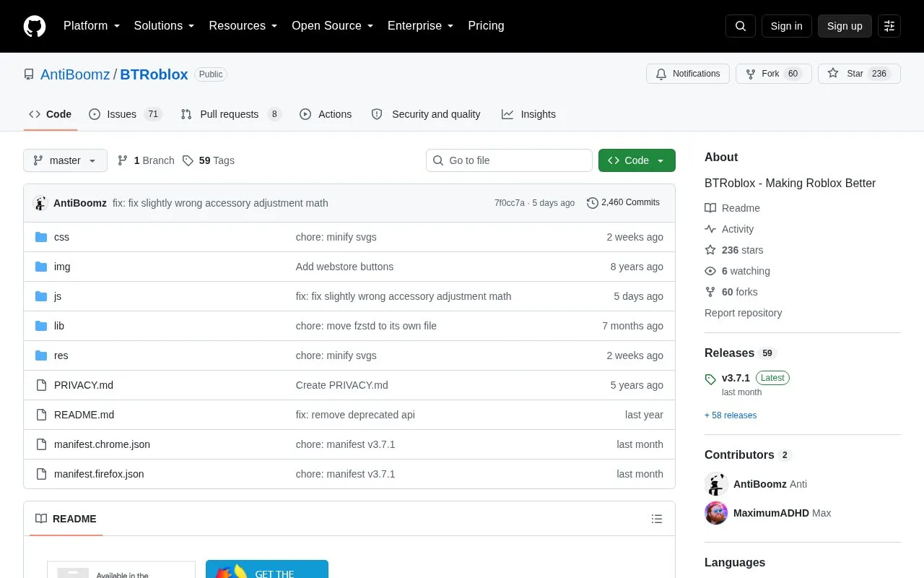Go to the GitHub homepage logo
Viewport: 924px width, 578px height.
[35, 26]
